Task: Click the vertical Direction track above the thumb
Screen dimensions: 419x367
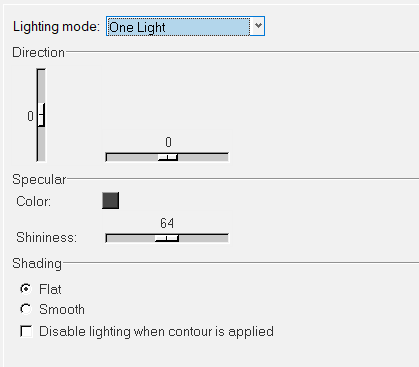Action: (x=41, y=86)
